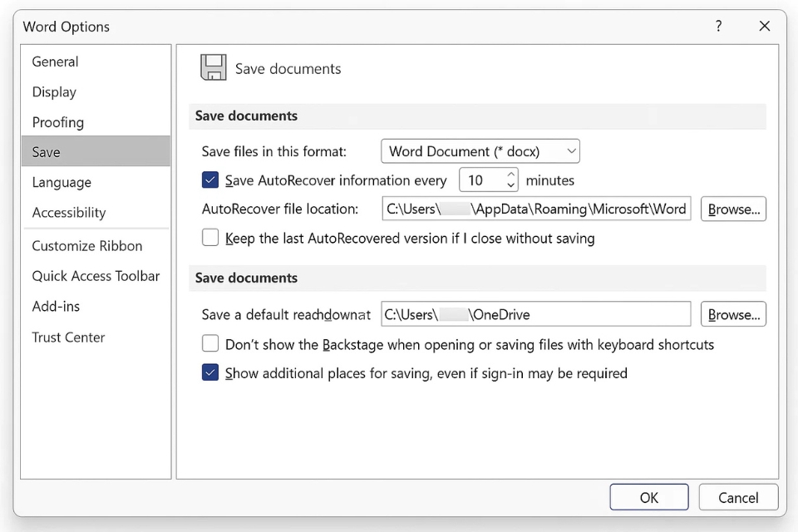Open Quick Access Toolbar settings
The width and height of the screenshot is (798, 532).
(95, 276)
